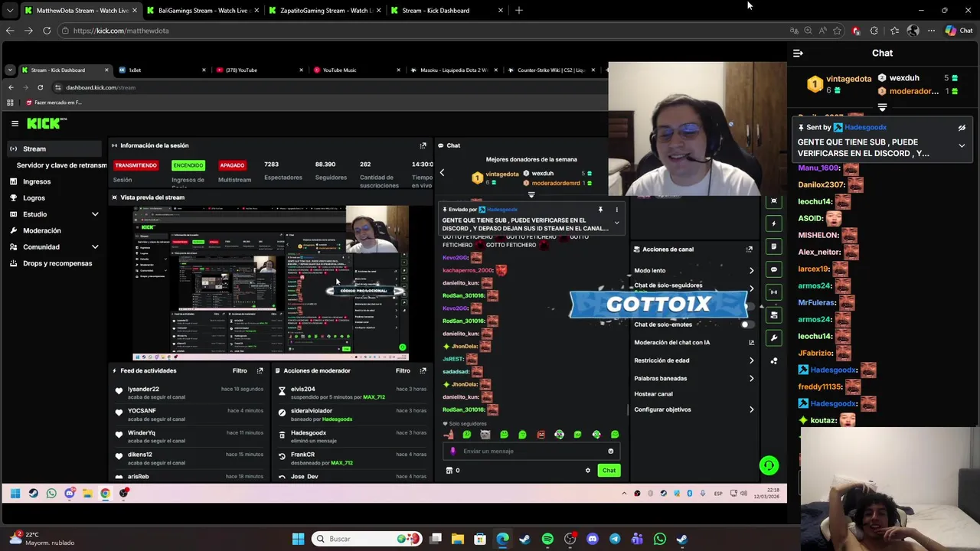Open Discord from the Windows taskbar
The width and height of the screenshot is (980, 551).
tap(592, 539)
